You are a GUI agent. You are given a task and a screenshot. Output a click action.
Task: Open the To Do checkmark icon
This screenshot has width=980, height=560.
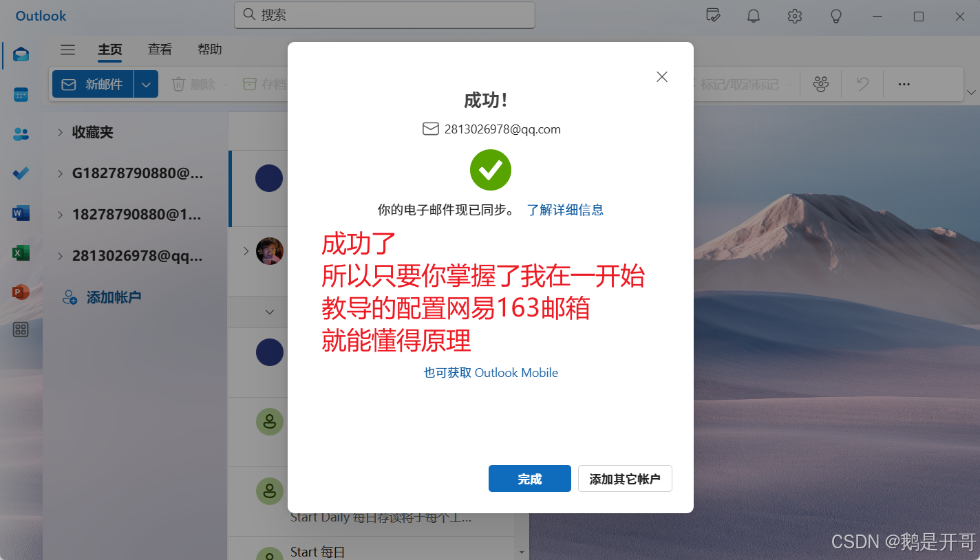point(21,173)
